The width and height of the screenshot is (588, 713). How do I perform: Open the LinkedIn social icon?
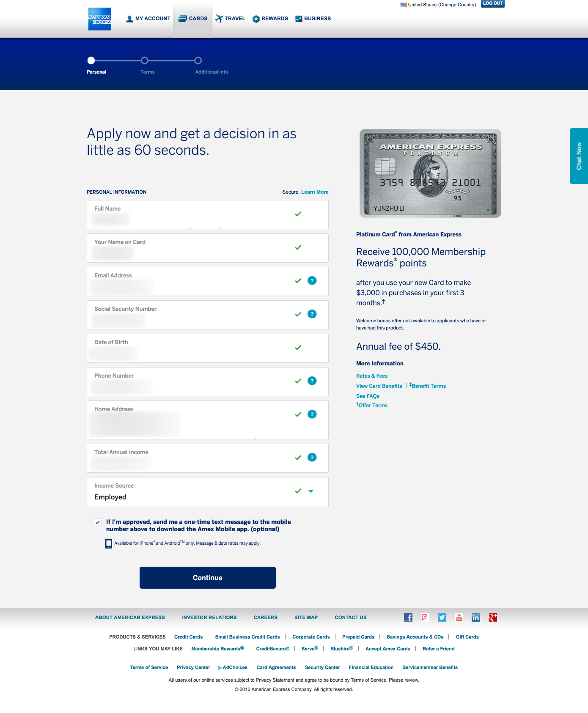point(476,617)
